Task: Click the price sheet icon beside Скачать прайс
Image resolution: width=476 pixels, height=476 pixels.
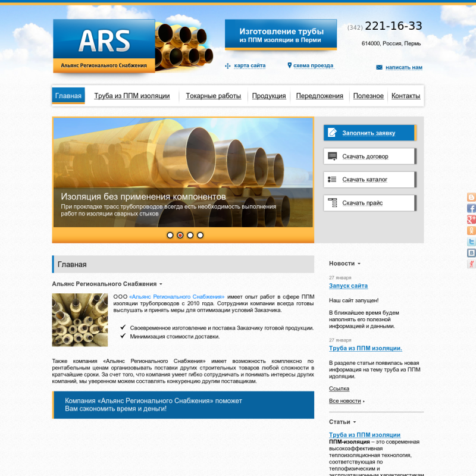Action: pyautogui.click(x=333, y=202)
